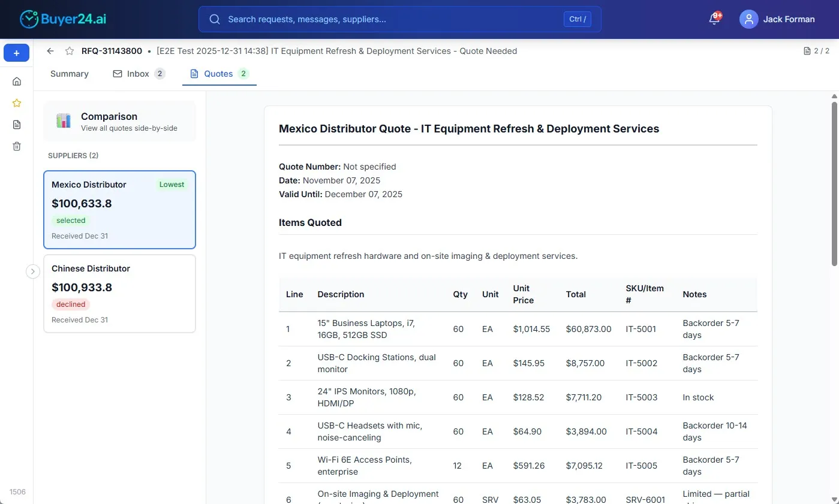
Task: Click the blue plus create button
Action: pyautogui.click(x=16, y=53)
